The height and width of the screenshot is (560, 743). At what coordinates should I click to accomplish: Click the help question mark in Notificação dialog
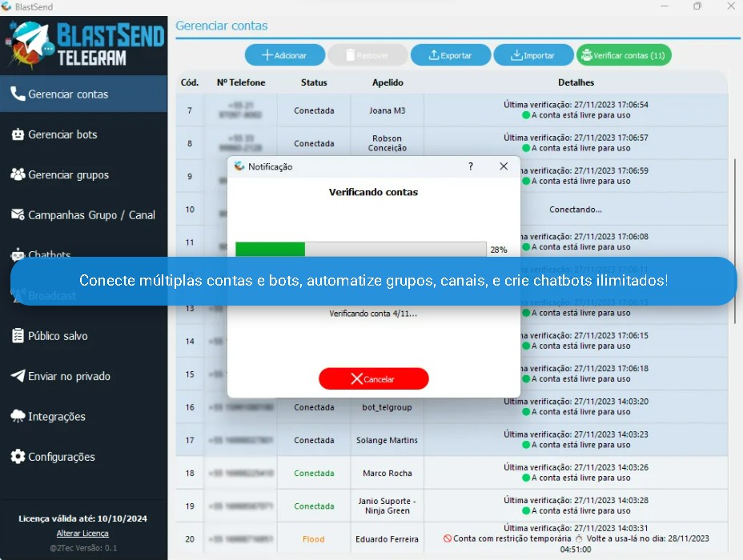pyautogui.click(x=470, y=166)
